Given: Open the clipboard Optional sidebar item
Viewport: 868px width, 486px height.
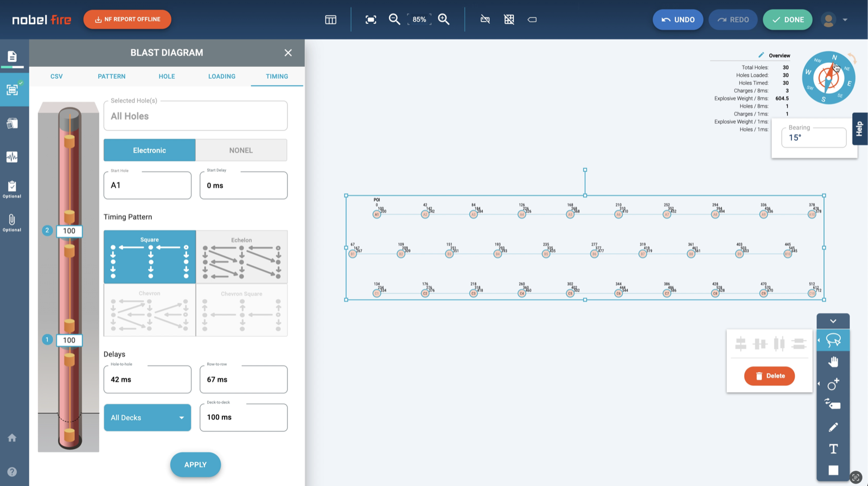Looking at the screenshot, I should [12, 189].
